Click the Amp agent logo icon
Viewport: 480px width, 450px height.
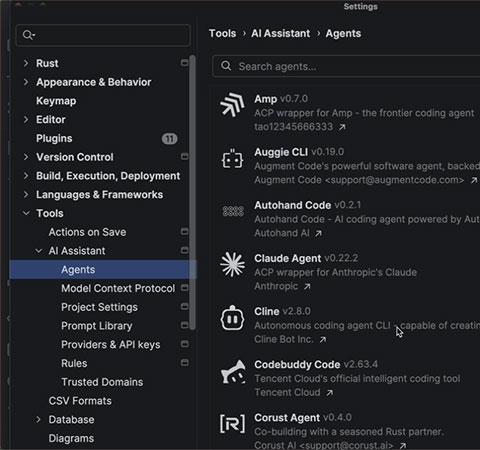[232, 105]
